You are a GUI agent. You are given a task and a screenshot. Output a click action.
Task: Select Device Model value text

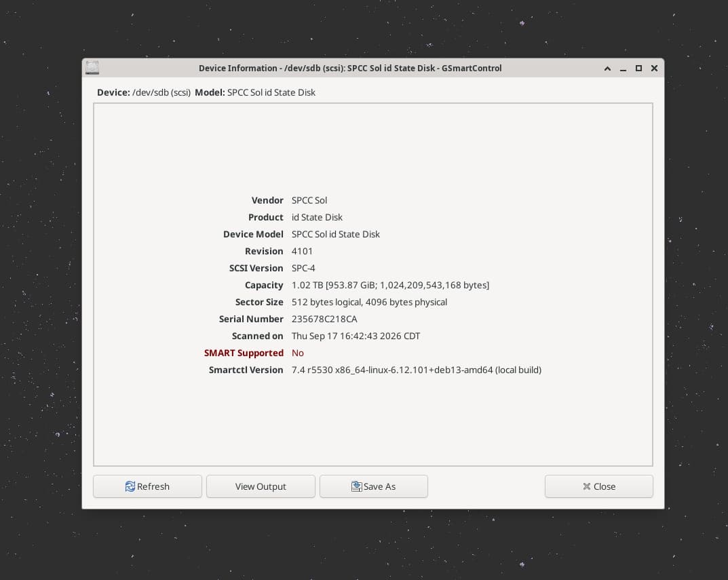(x=336, y=234)
